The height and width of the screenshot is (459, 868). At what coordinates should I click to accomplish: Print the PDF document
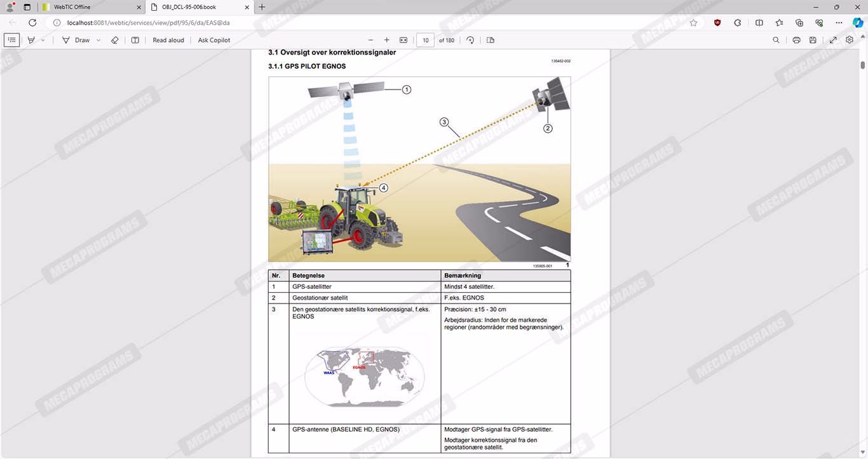(x=796, y=40)
